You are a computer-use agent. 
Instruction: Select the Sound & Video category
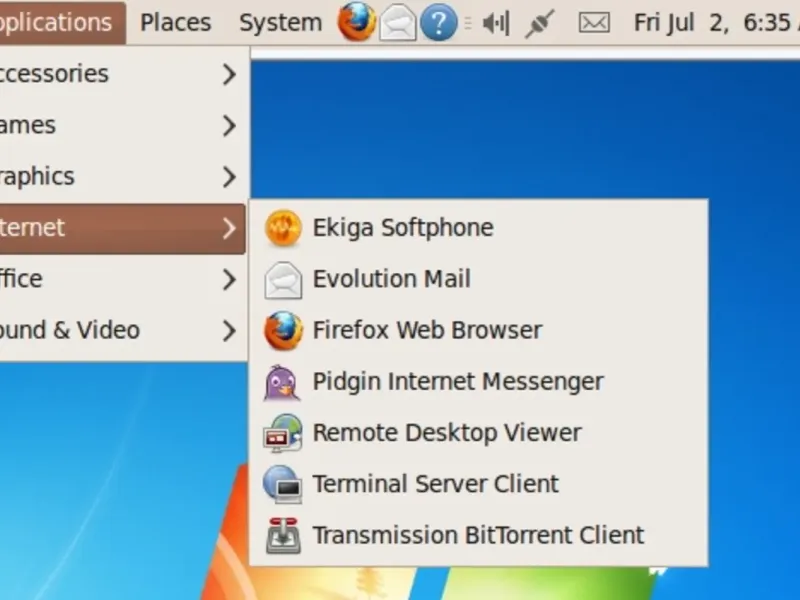coord(122,331)
